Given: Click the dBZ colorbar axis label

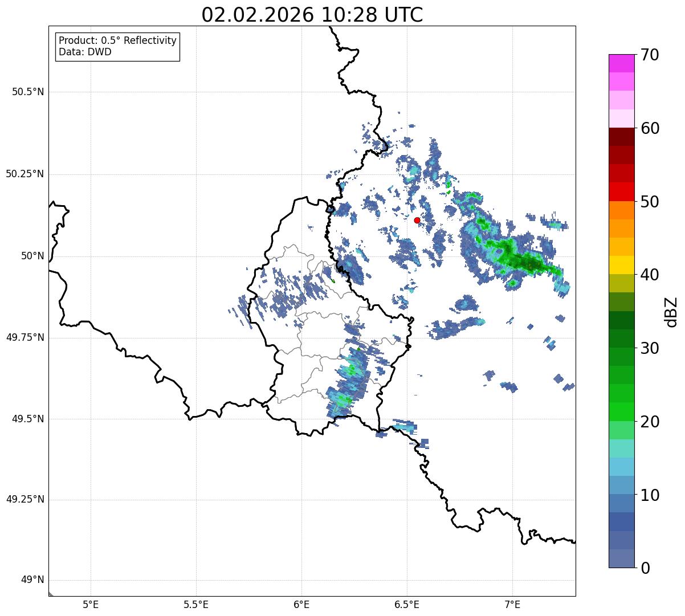Looking at the screenshot, I should (x=671, y=312).
